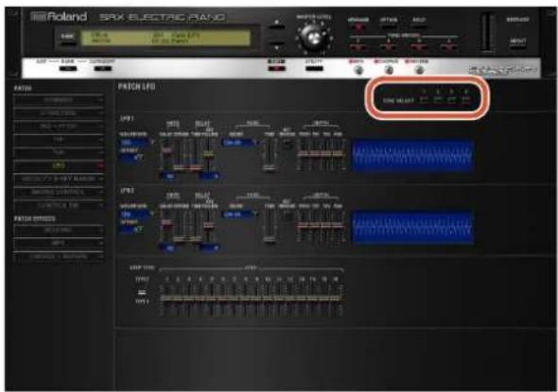Open the LFO1 OFFSET dropdown
Screen dimensions: 558x392
pyautogui.click(x=132, y=158)
